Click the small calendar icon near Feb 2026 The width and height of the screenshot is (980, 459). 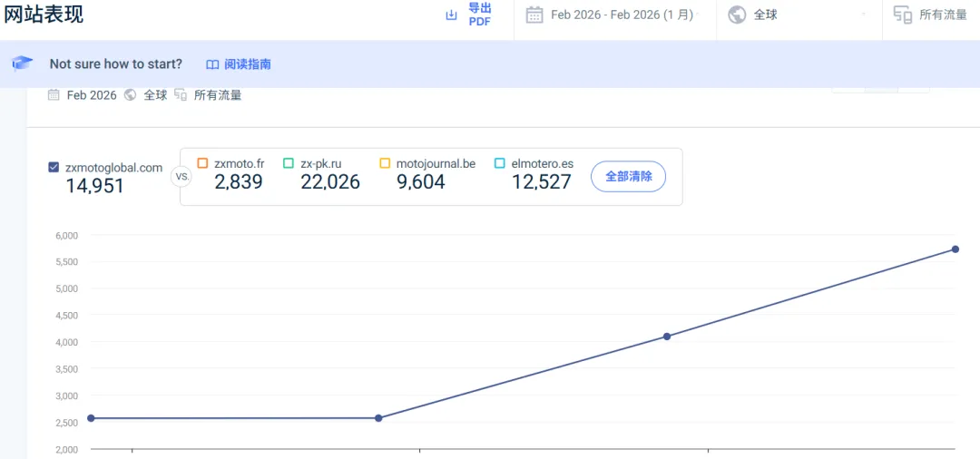coord(54,94)
